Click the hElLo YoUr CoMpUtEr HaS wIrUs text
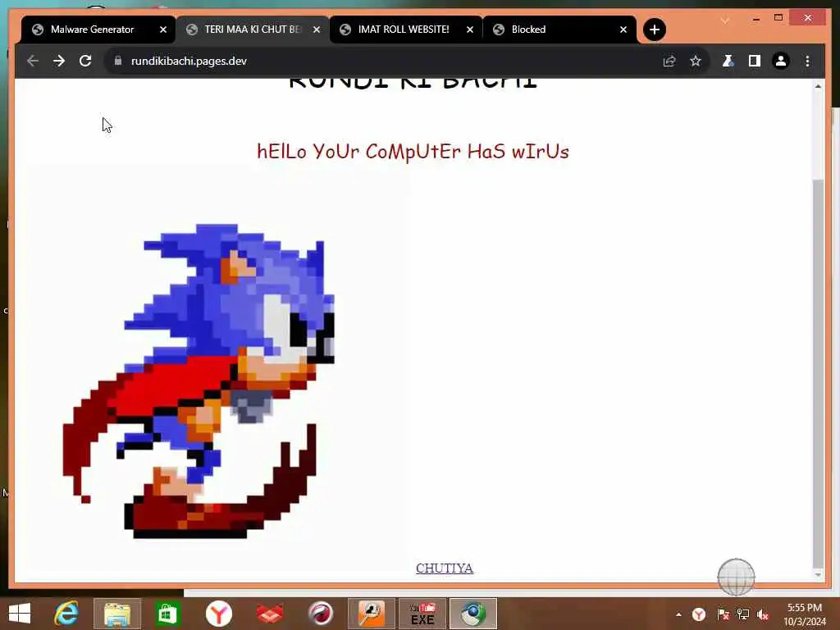The height and width of the screenshot is (630, 840). 413,151
